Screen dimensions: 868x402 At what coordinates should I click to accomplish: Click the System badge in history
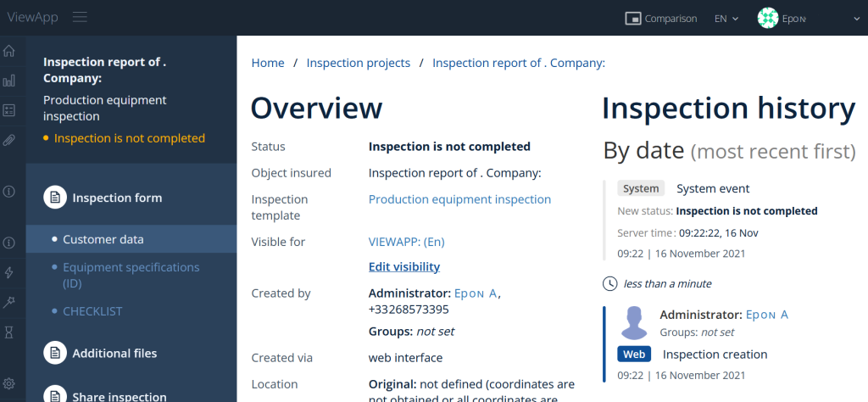tap(641, 188)
